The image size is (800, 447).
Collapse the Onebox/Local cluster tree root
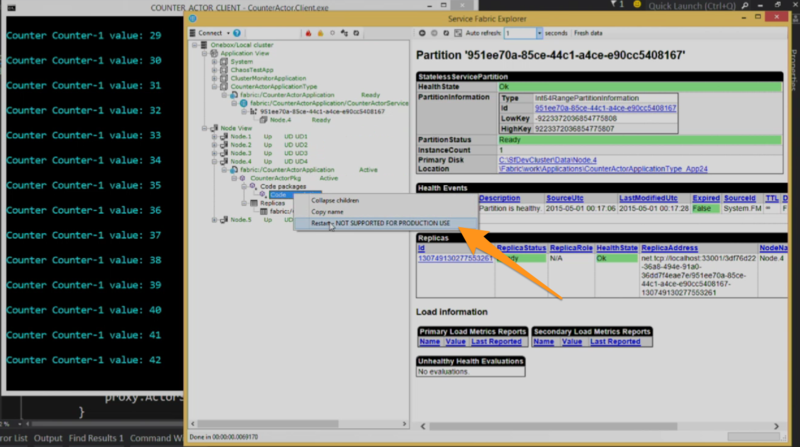click(x=194, y=45)
